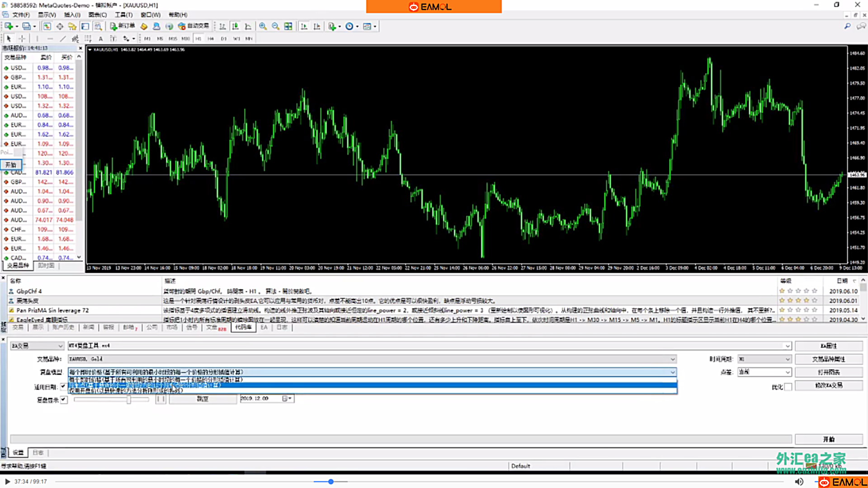Select M5 timeframe button
868x488 pixels.
[160, 38]
